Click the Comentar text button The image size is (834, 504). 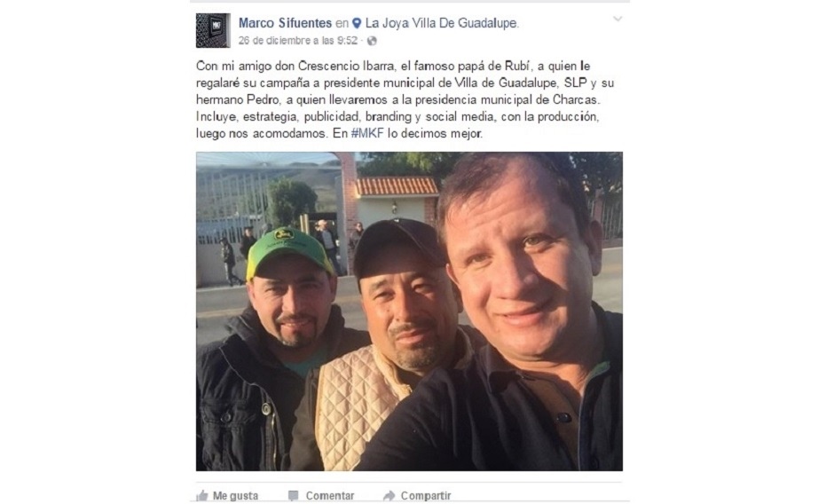(330, 496)
